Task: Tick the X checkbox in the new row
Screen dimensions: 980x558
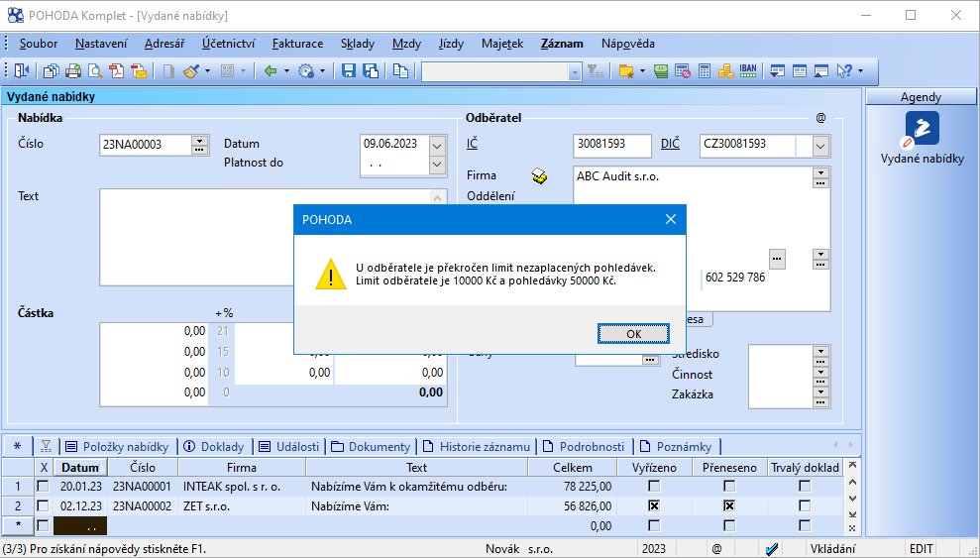Action: [43, 526]
